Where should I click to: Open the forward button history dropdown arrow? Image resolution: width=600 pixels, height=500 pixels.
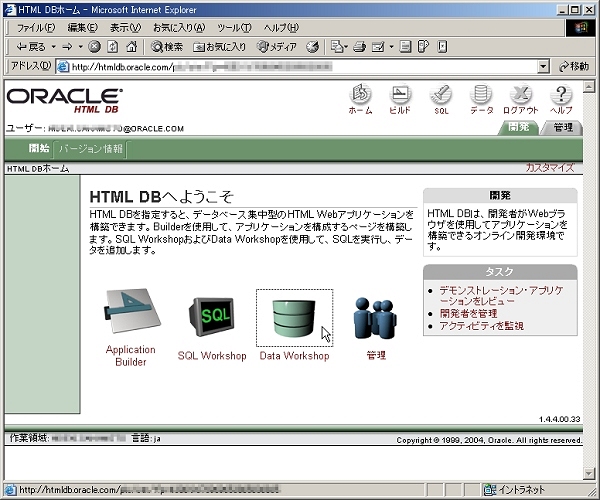pos(80,47)
